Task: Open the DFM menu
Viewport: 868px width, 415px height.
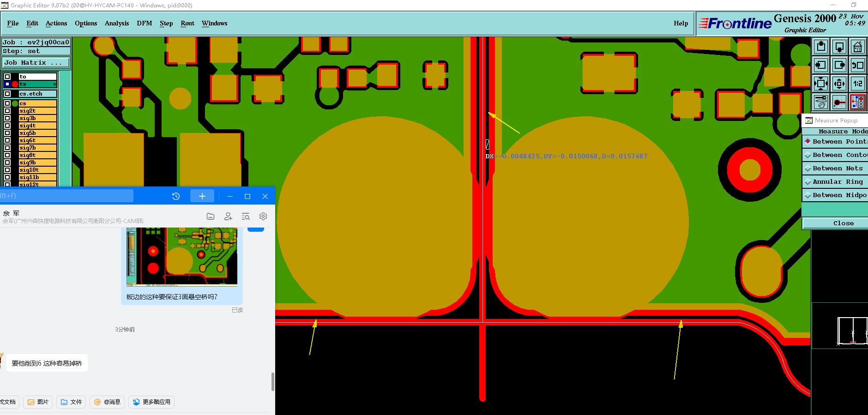Action: click(x=145, y=23)
